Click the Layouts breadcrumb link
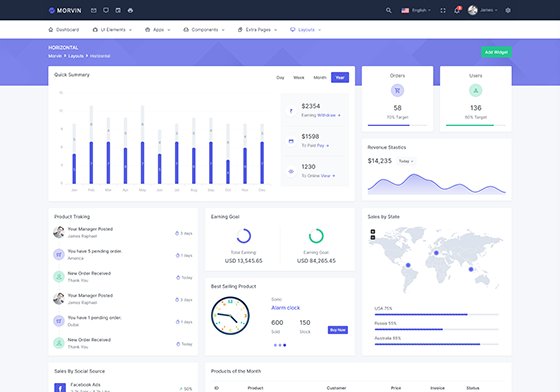The image size is (560, 392). 76,56
